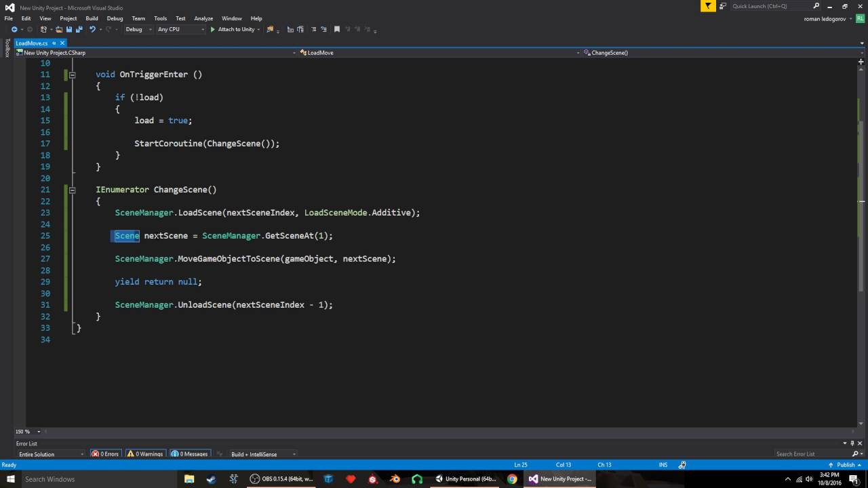Click the bookmark toolbar icon

(x=336, y=29)
